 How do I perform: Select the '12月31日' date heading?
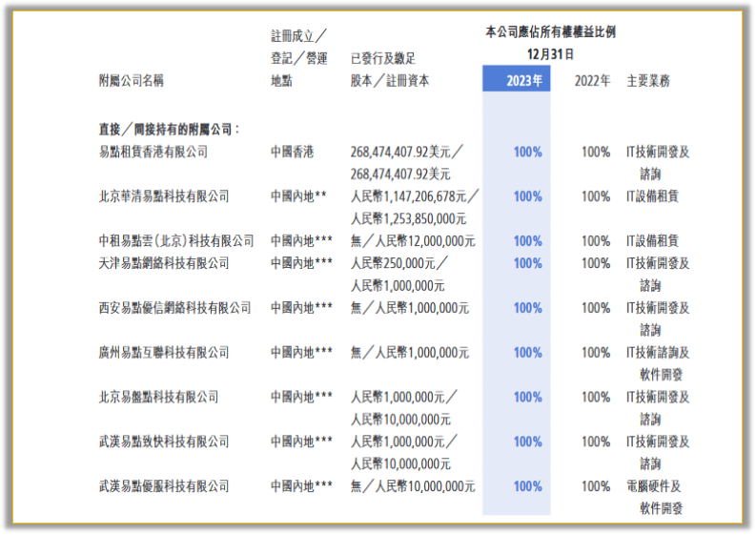tap(550, 54)
